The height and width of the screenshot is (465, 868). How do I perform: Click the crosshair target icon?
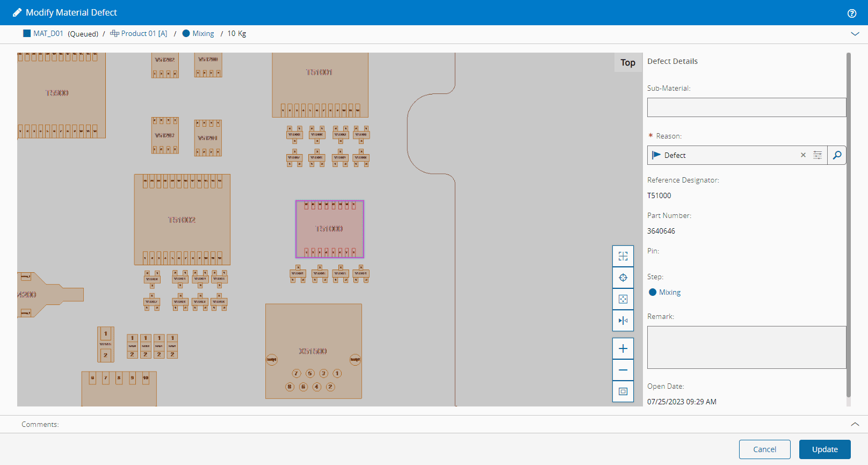tap(623, 278)
